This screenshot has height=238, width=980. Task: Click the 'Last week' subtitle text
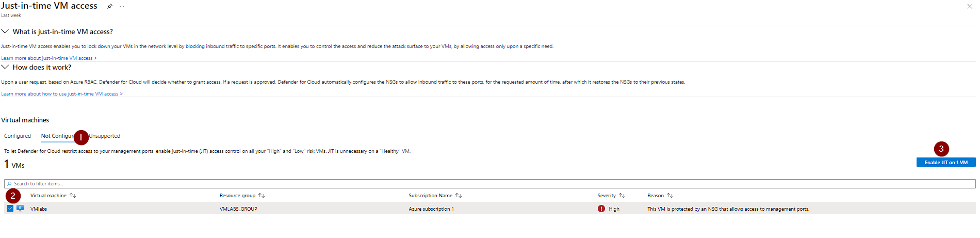click(11, 15)
